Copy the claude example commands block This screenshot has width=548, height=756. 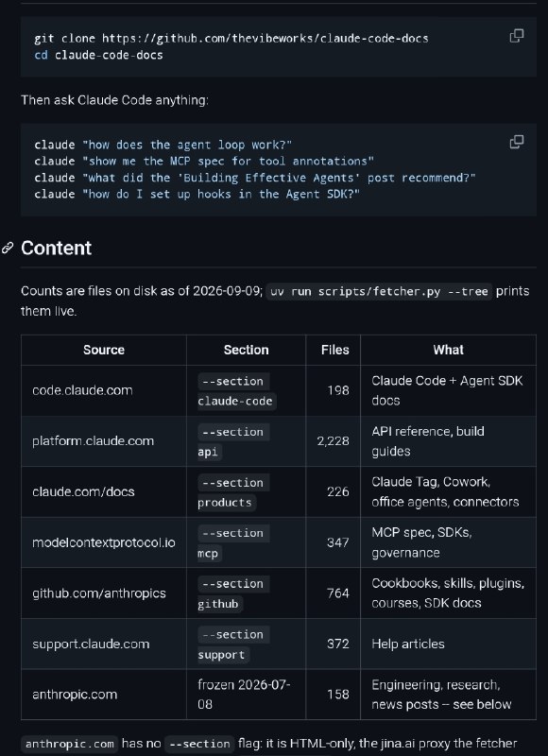(x=516, y=142)
